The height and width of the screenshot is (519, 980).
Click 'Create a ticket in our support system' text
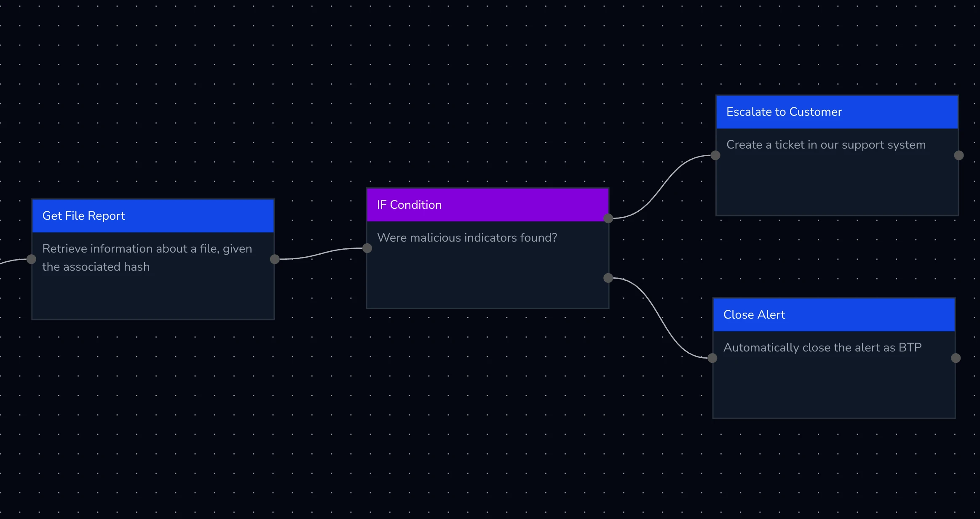(x=826, y=145)
